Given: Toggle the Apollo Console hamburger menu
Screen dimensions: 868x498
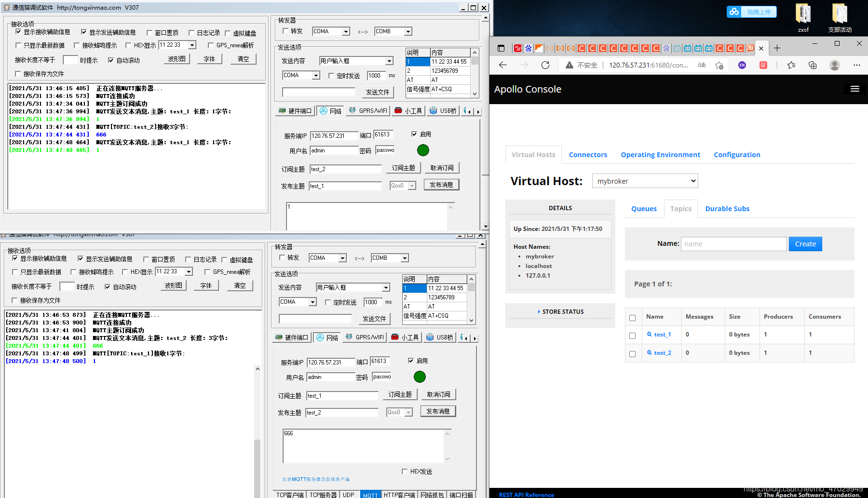Looking at the screenshot, I should 855,89.
